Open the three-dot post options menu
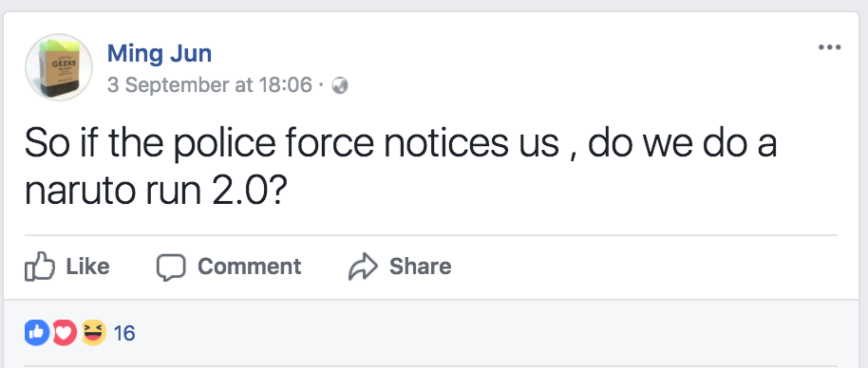This screenshot has width=868, height=368. 829,47
